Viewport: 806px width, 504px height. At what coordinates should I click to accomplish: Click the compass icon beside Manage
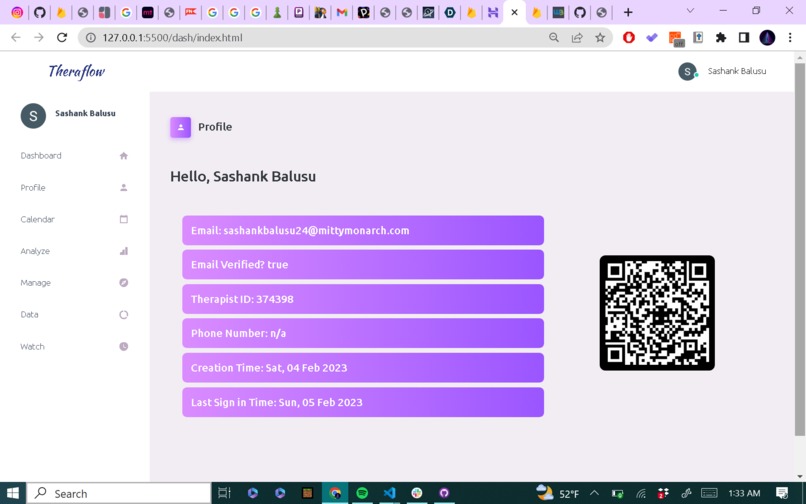[x=123, y=283]
